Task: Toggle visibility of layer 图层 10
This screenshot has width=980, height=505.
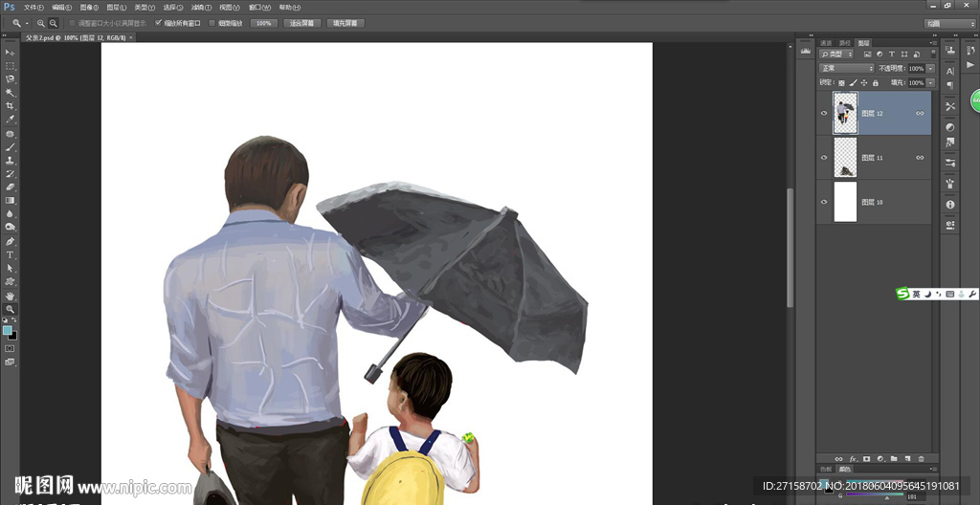Action: point(824,203)
